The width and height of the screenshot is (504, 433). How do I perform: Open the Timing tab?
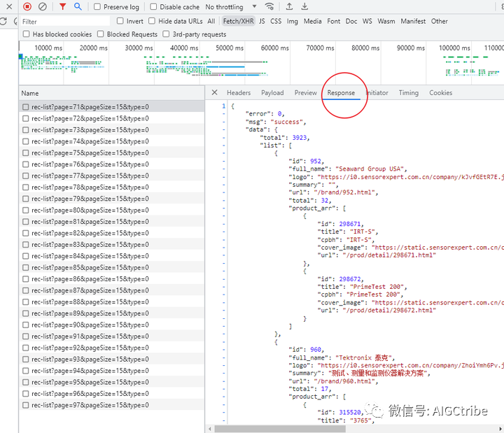(408, 92)
